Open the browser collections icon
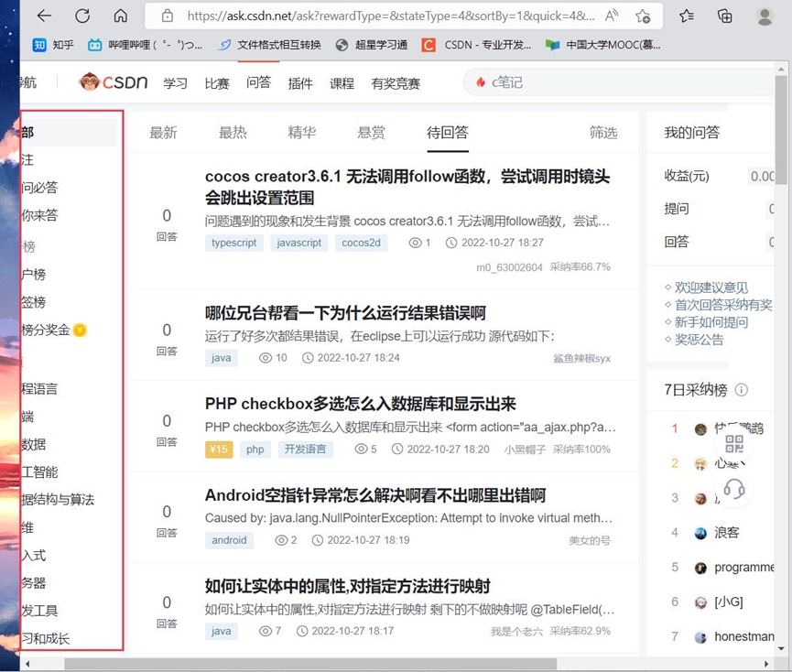This screenshot has height=672, width=792. click(x=725, y=16)
